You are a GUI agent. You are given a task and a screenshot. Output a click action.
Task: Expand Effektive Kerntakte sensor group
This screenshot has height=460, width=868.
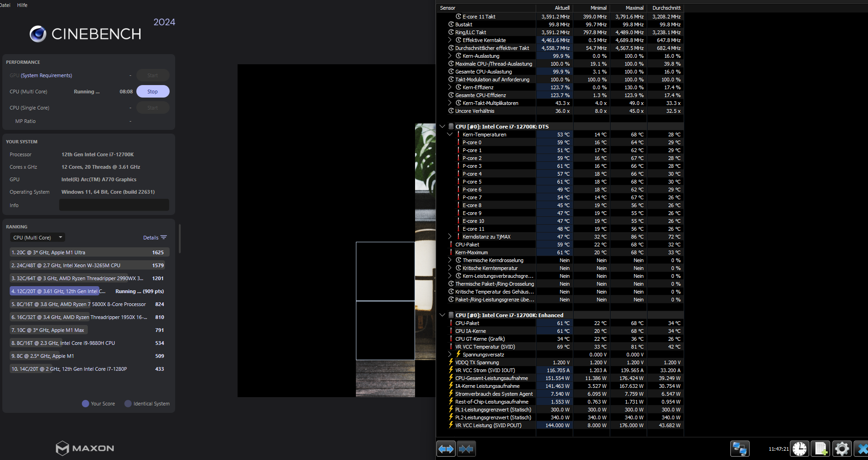(450, 40)
